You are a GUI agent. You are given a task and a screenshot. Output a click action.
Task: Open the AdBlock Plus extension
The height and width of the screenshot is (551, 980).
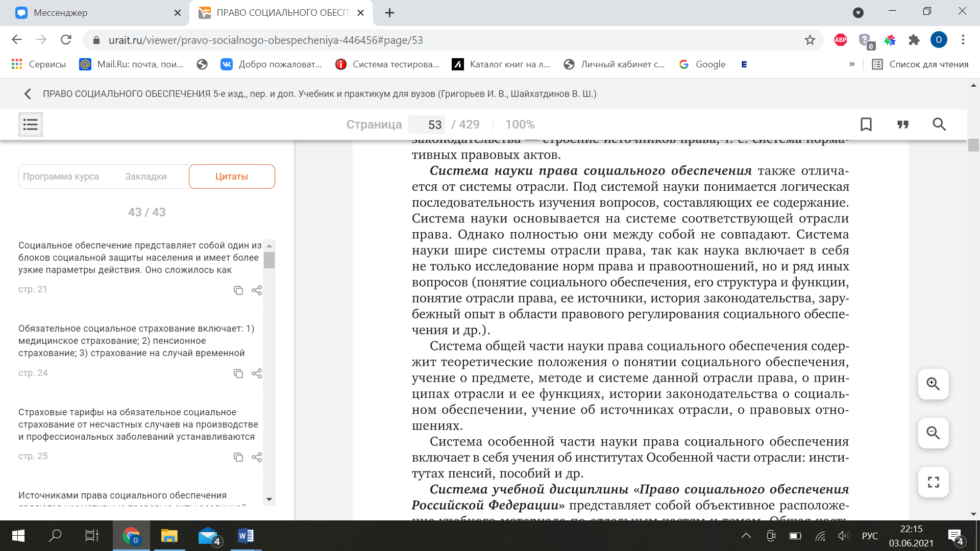click(841, 40)
